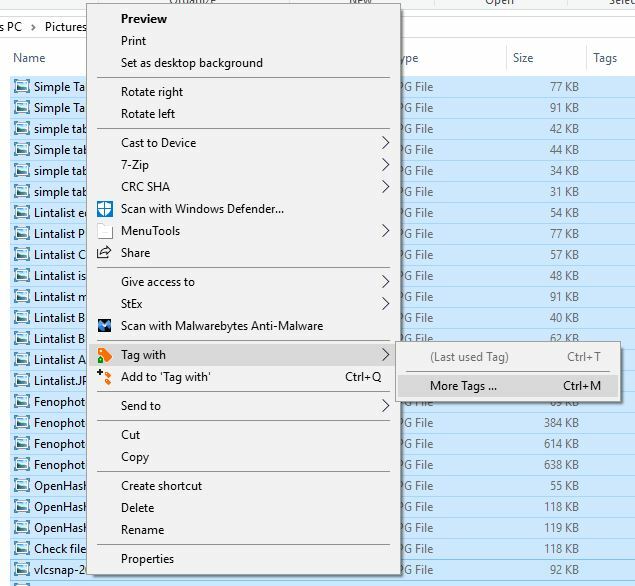Screen dimensions: 635x586
Task: Click the 34 KB size cell
Action: (564, 170)
